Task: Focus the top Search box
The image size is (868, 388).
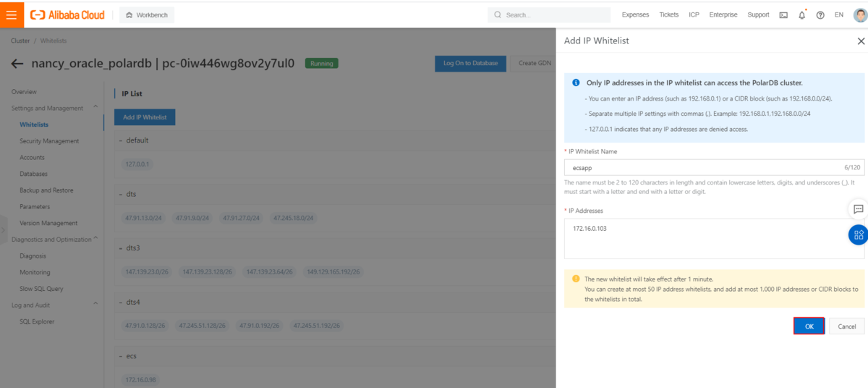Action: point(548,14)
